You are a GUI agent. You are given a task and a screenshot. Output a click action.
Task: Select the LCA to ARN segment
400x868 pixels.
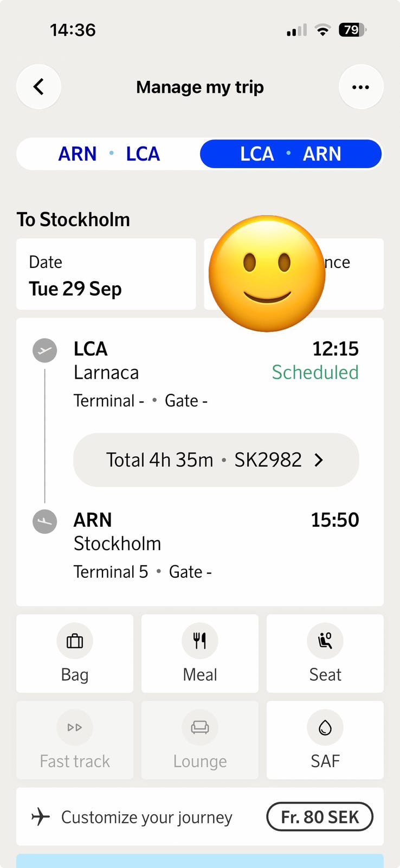point(291,154)
